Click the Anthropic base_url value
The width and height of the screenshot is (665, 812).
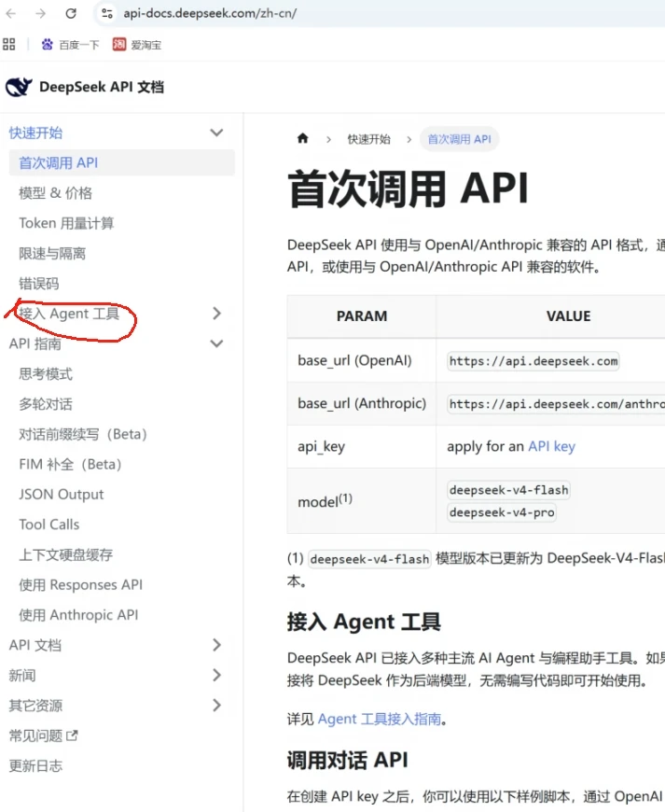(x=556, y=404)
